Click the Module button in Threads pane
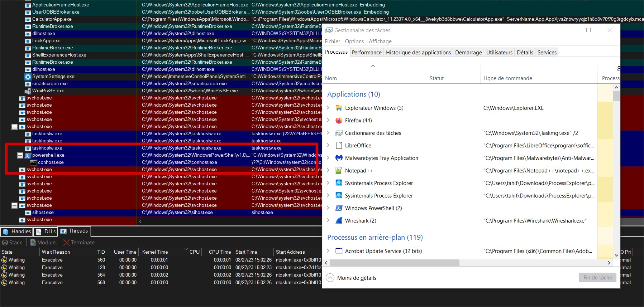The height and width of the screenshot is (307, 644). point(43,243)
